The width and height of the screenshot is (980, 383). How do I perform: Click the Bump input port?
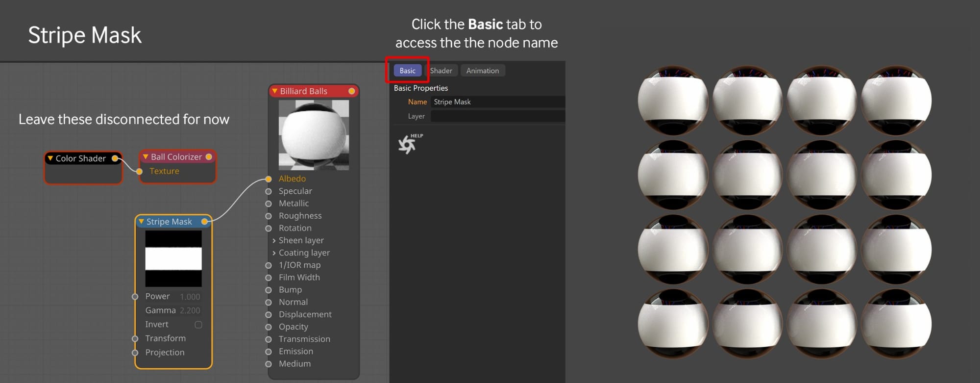[269, 290]
